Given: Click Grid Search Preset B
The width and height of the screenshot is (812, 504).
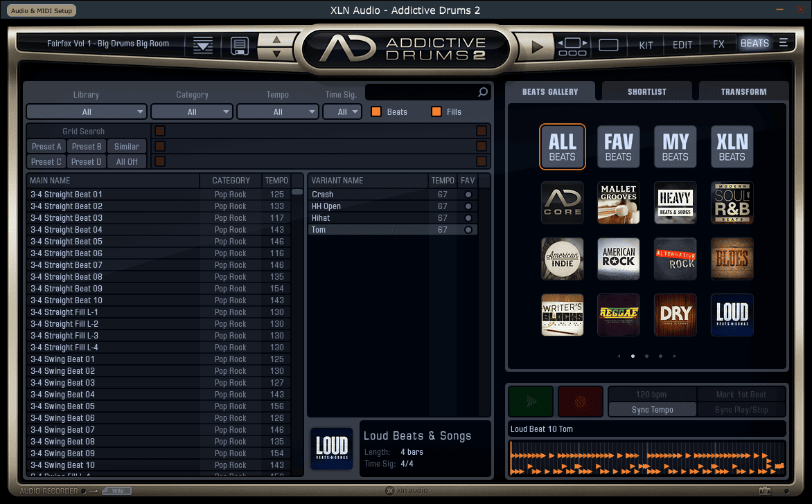Looking at the screenshot, I should point(87,147).
